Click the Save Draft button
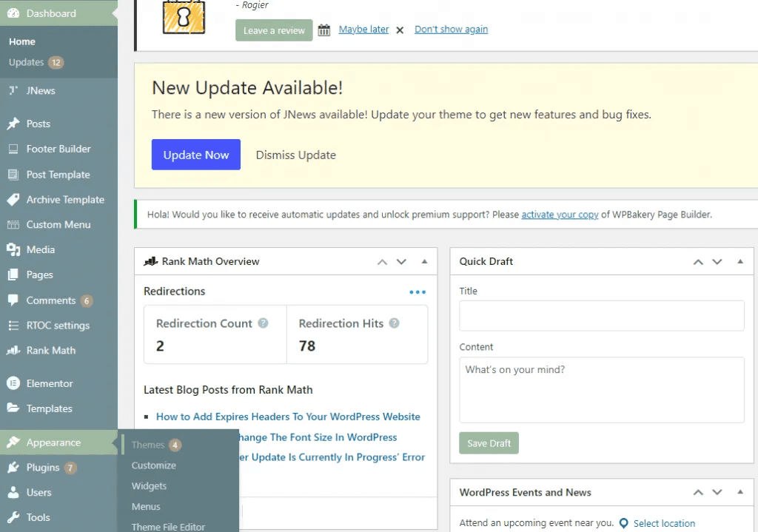The width and height of the screenshot is (758, 532). click(x=489, y=443)
